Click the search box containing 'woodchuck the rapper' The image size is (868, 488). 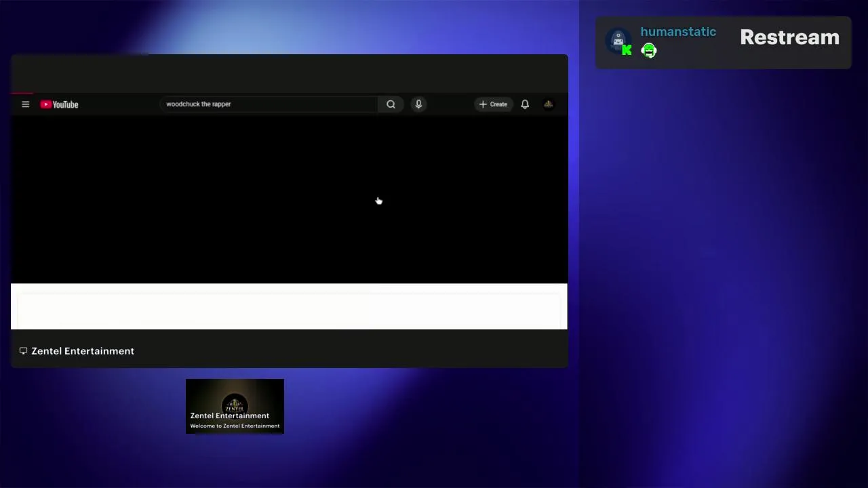(x=269, y=104)
